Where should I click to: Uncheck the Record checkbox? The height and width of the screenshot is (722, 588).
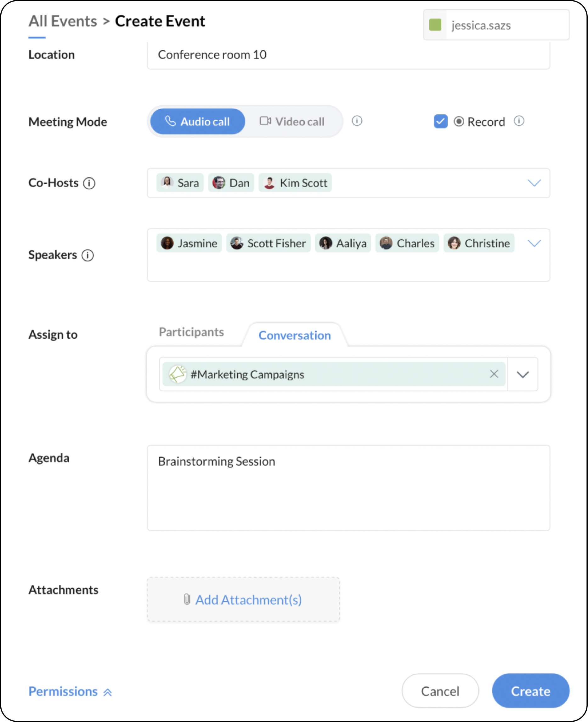point(440,121)
